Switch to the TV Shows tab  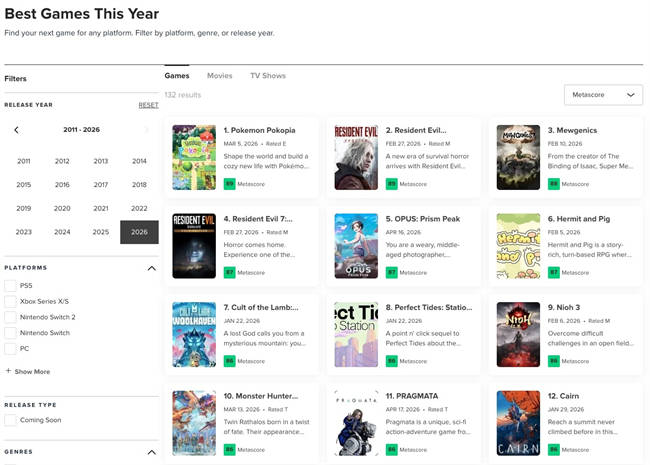coord(268,76)
